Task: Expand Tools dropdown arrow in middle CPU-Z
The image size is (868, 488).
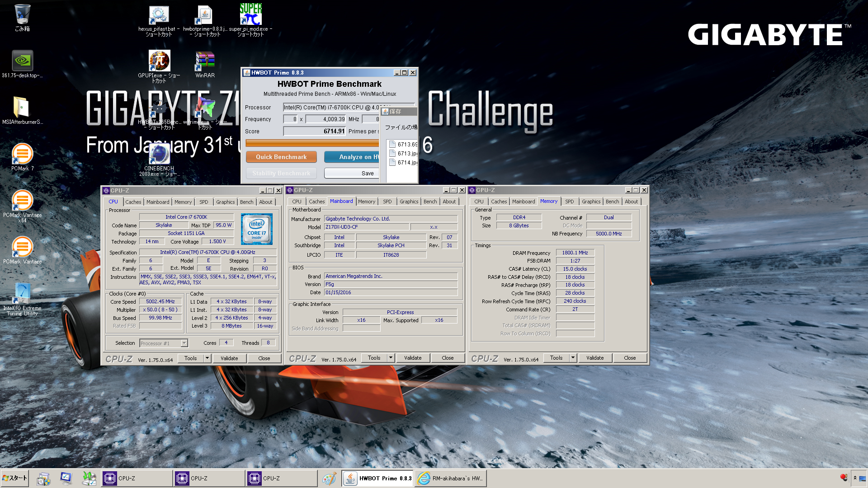Action: pos(391,357)
